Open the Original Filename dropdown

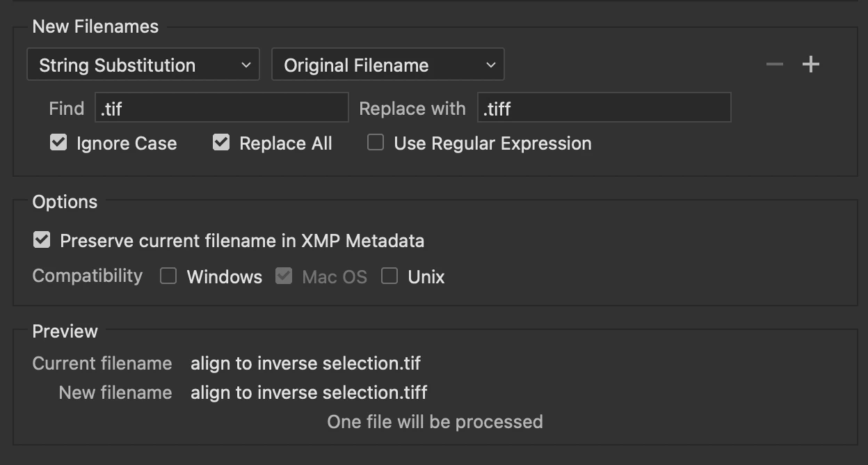(387, 65)
